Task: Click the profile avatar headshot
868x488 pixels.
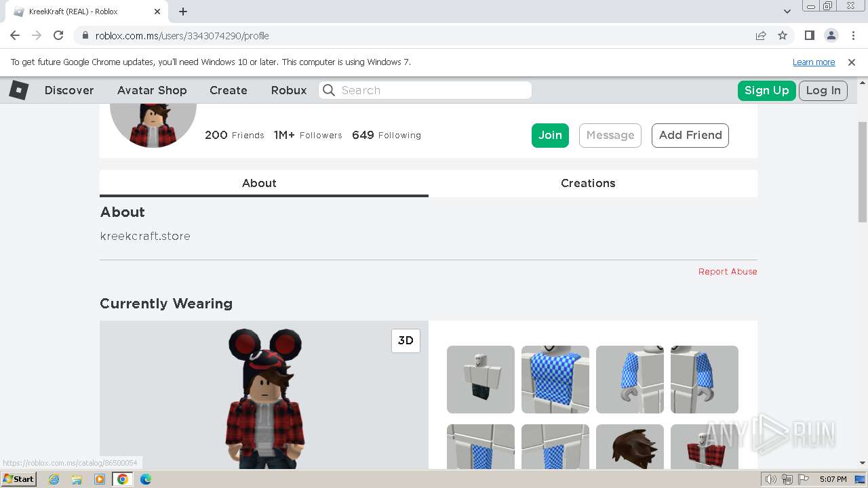Action: click(x=153, y=125)
